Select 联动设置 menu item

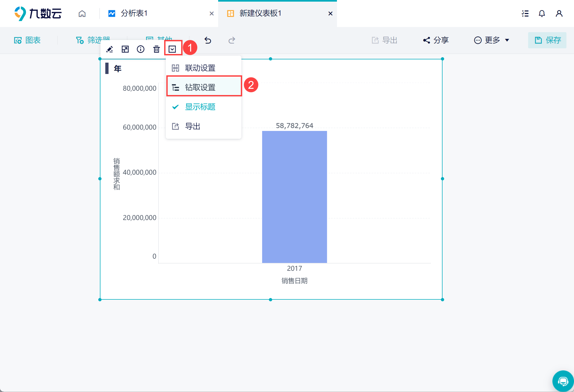pos(200,68)
